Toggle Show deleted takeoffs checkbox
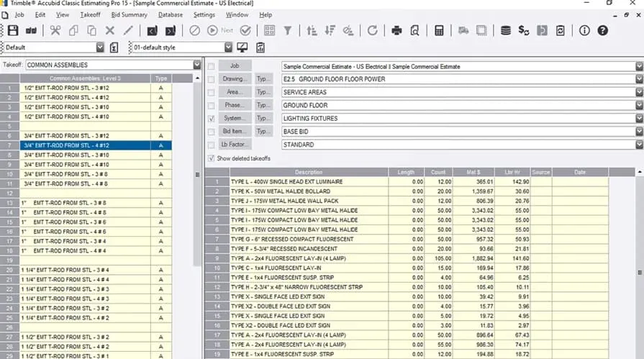 click(211, 158)
